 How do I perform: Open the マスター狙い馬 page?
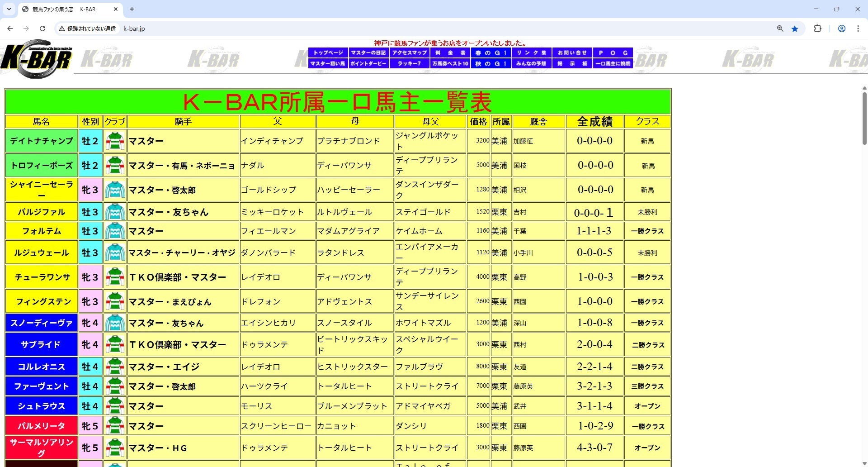coord(328,64)
